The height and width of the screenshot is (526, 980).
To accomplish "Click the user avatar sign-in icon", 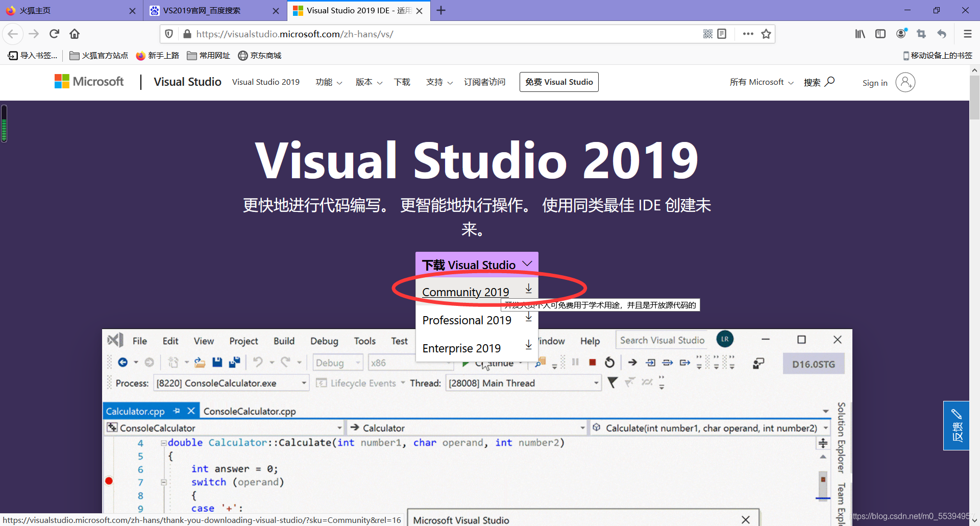I will pyautogui.click(x=905, y=82).
